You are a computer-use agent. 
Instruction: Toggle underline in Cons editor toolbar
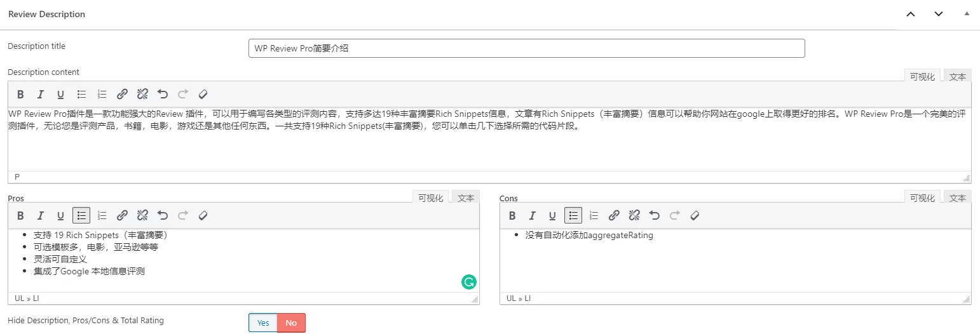(553, 216)
